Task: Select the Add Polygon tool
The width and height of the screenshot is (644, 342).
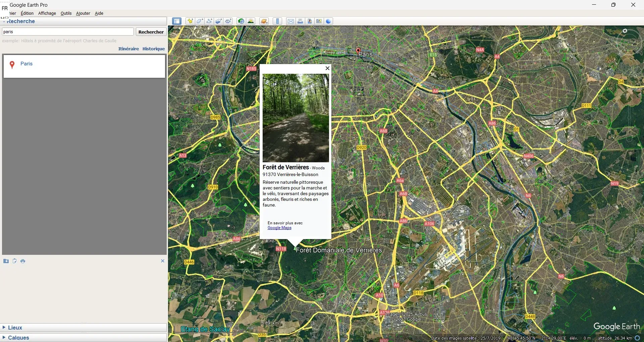Action: point(200,21)
